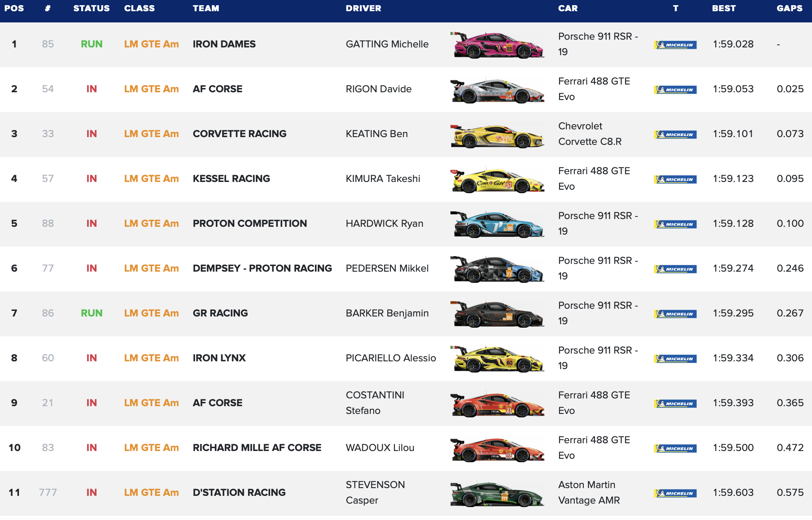
Task: Click the Michelin logo in D'Station Racing row
Action: click(x=675, y=493)
